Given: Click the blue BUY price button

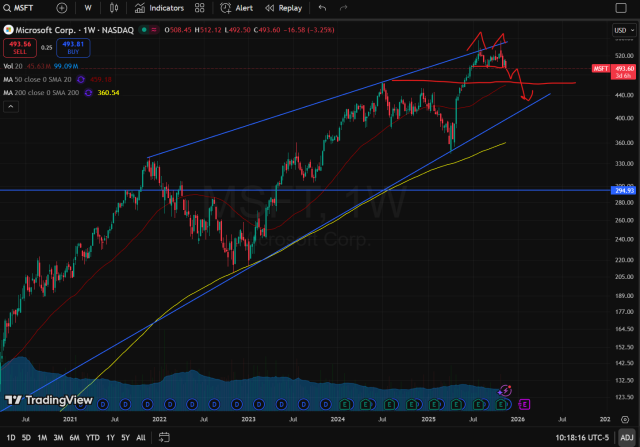Looking at the screenshot, I should pos(73,46).
